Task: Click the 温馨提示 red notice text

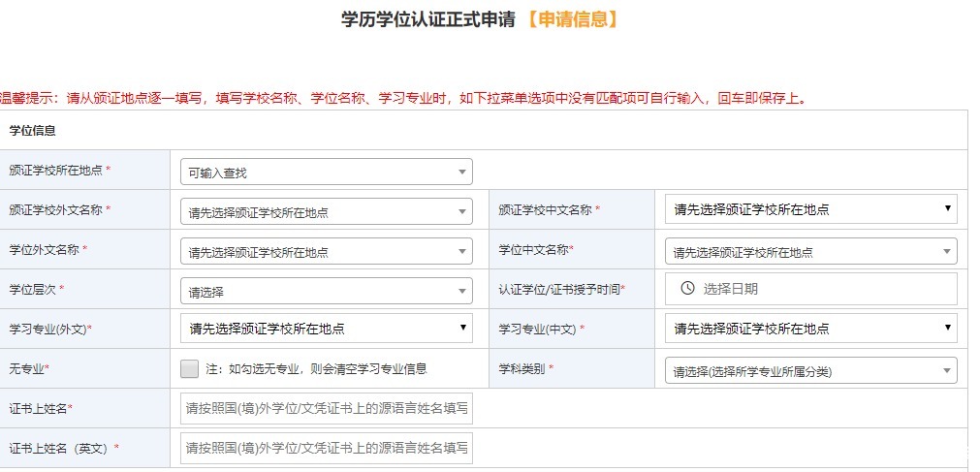Action: tap(404, 98)
